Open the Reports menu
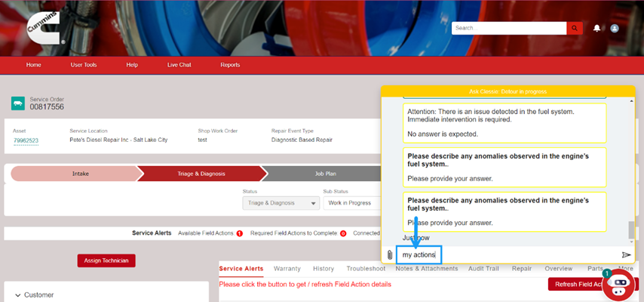 230,65
